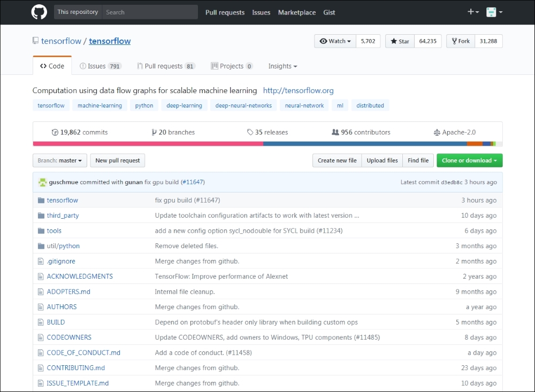Image resolution: width=535 pixels, height=392 pixels.
Task: Click the tensorflow folder icon
Action: coord(41,200)
